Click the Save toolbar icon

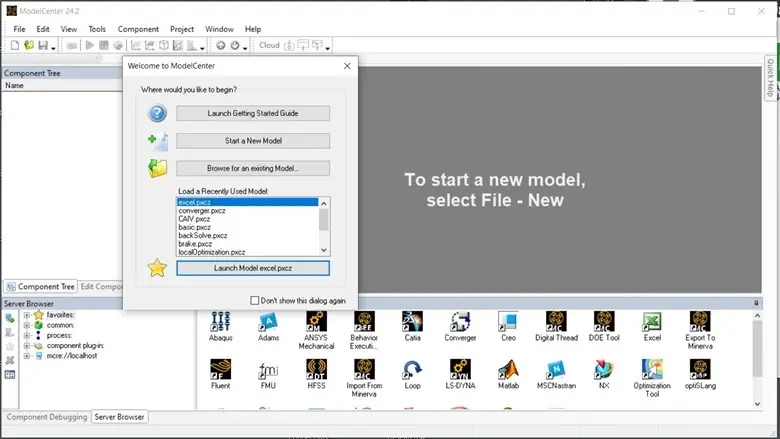(43, 45)
